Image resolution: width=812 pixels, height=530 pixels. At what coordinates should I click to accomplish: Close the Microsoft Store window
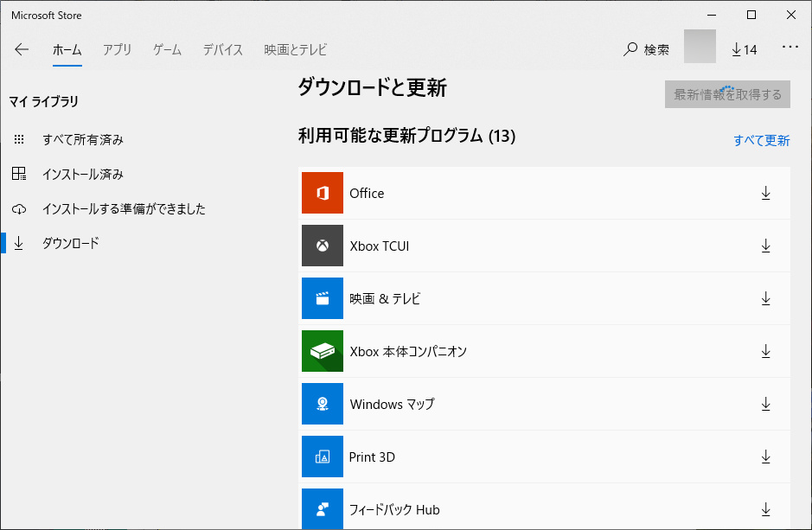pos(790,15)
